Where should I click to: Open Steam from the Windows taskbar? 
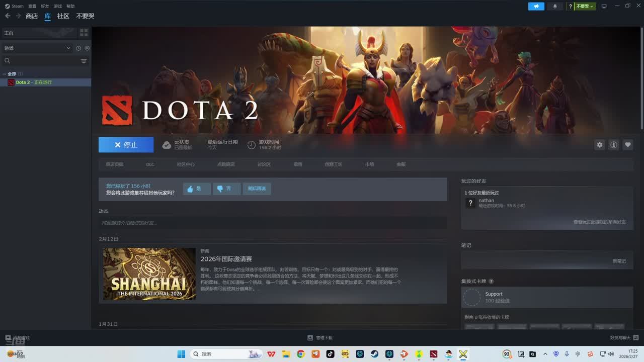[375, 354]
